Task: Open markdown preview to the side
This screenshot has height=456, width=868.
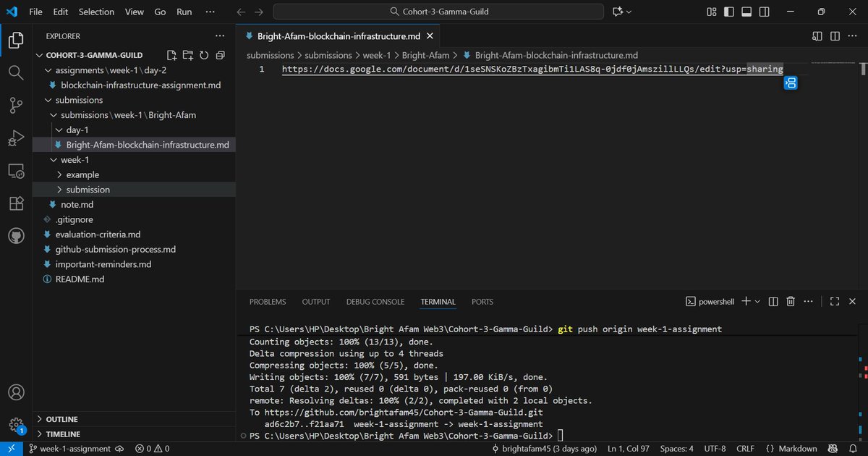Action: point(817,36)
